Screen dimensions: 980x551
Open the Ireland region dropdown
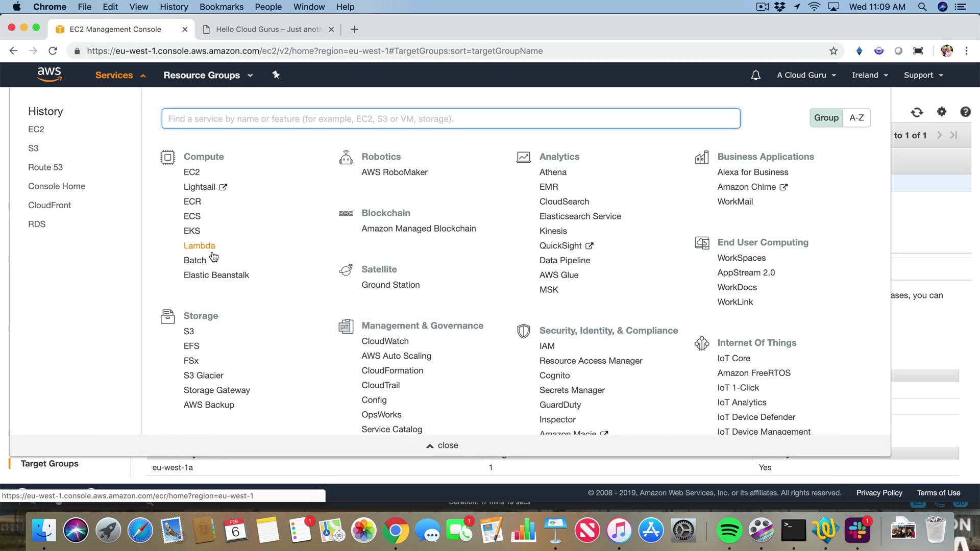coord(870,75)
